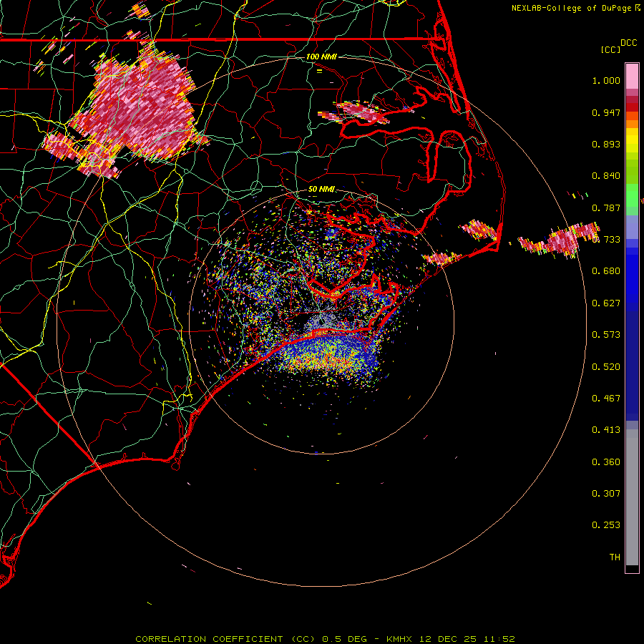Select the 0.467 scale value
This screenshot has width=644, height=644.
[x=606, y=399]
